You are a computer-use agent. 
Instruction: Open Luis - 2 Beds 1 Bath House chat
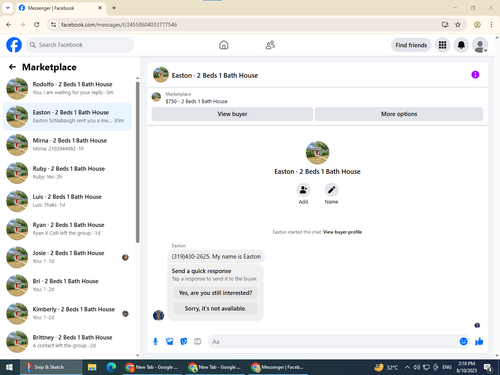(68, 201)
